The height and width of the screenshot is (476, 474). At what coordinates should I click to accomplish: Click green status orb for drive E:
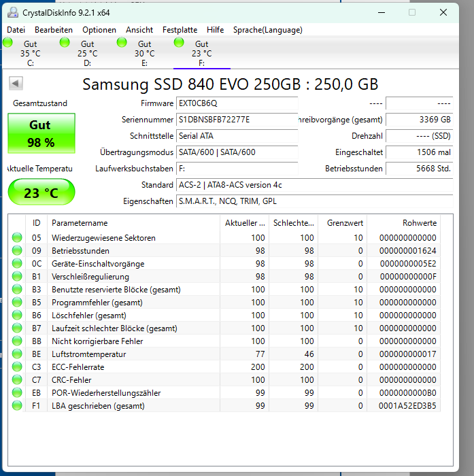122,42
